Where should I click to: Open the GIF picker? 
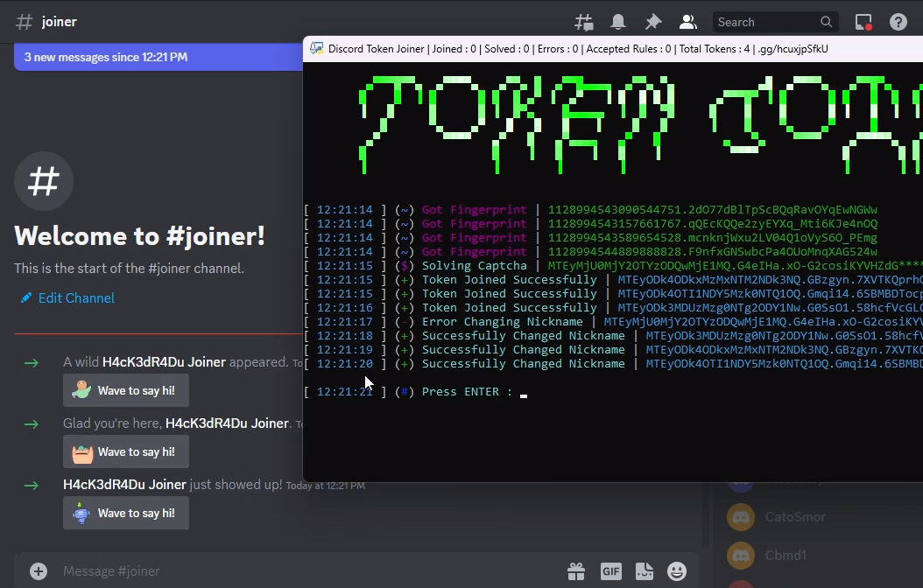610,570
